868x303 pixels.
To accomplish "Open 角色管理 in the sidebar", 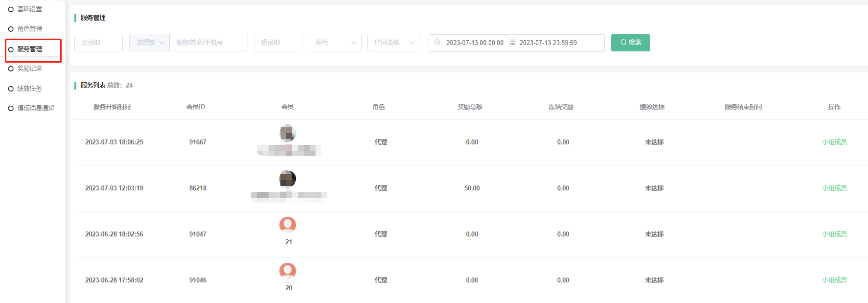I will point(29,29).
